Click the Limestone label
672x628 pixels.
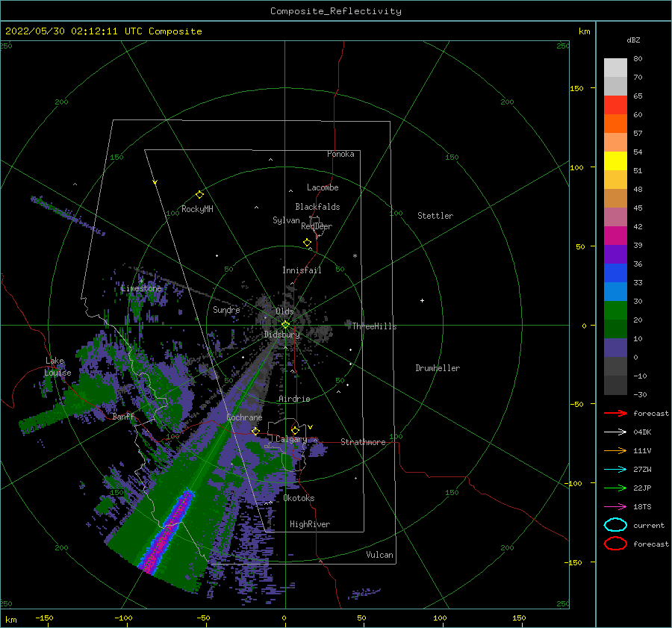point(141,288)
